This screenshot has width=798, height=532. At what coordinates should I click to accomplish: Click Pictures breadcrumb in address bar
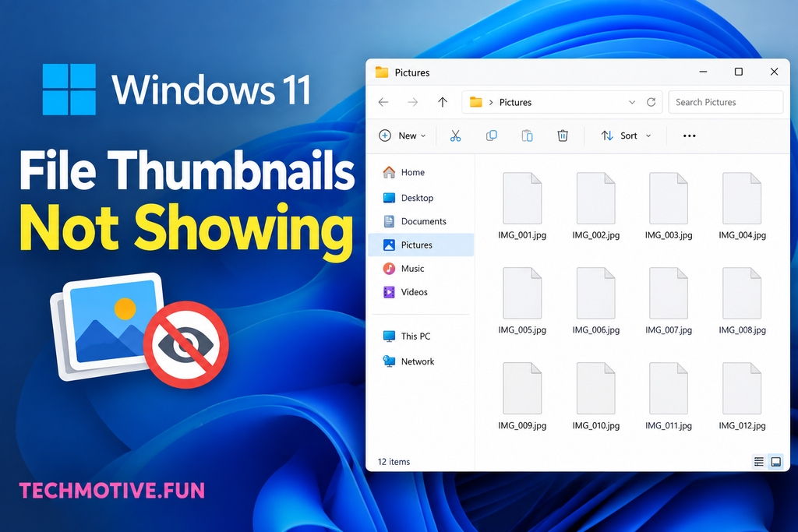(515, 102)
